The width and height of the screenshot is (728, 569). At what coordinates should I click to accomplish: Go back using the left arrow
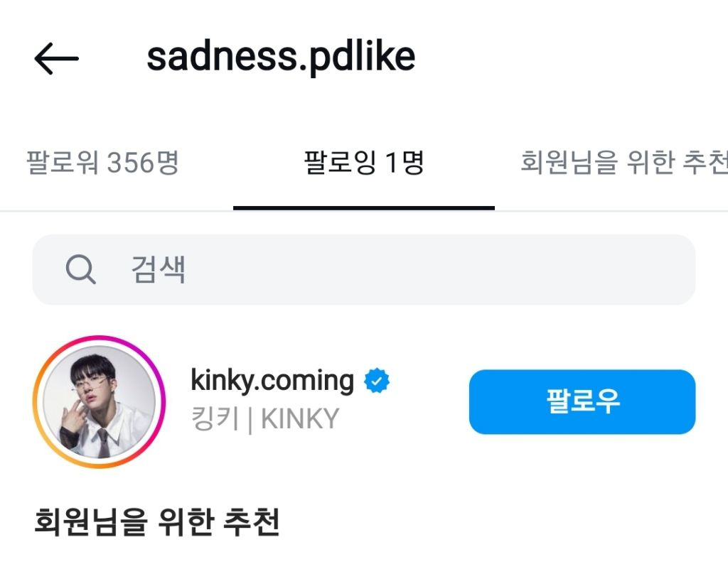click(x=56, y=59)
